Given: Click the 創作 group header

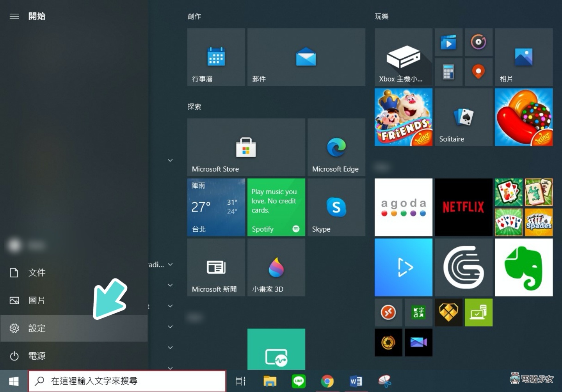Looking at the screenshot, I should coord(194,16).
